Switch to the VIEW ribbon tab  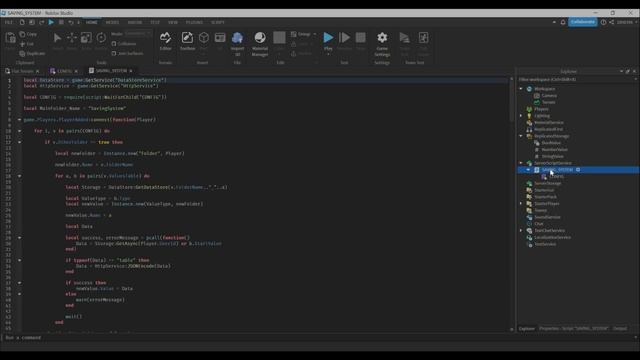tap(173, 22)
